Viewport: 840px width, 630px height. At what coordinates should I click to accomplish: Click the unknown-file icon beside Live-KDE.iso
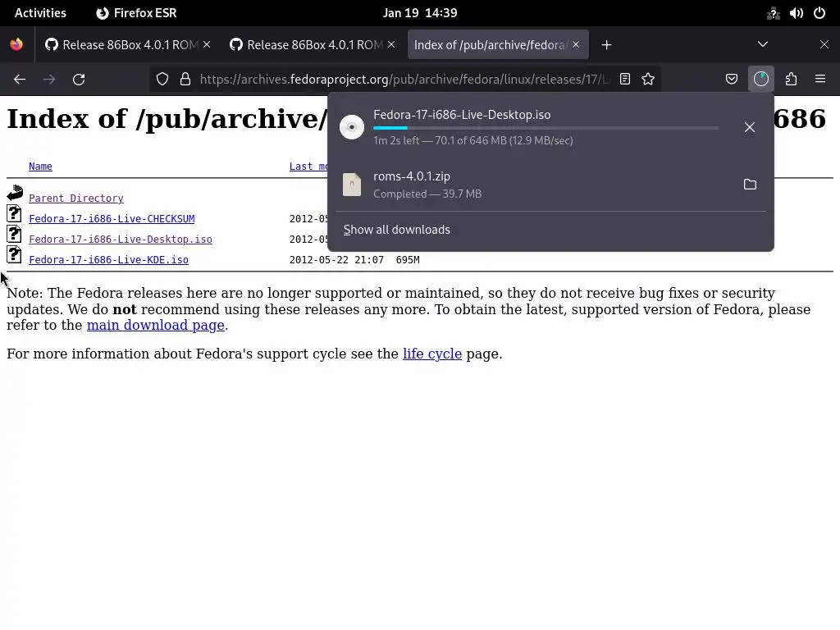tap(15, 254)
